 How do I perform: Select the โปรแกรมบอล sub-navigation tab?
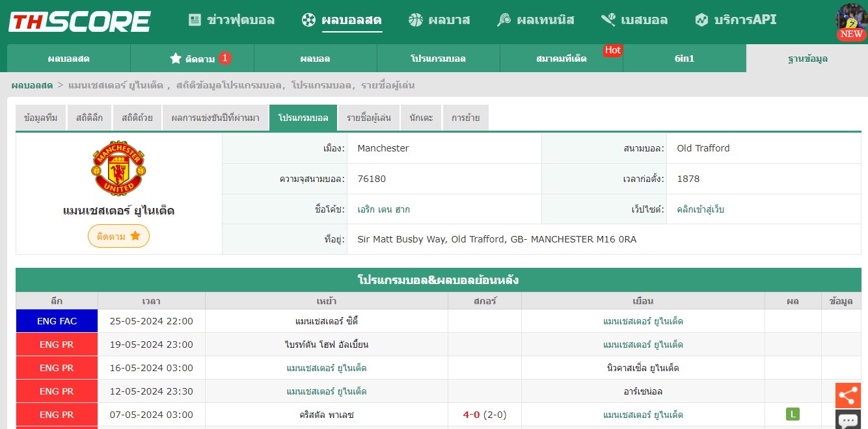[438, 58]
